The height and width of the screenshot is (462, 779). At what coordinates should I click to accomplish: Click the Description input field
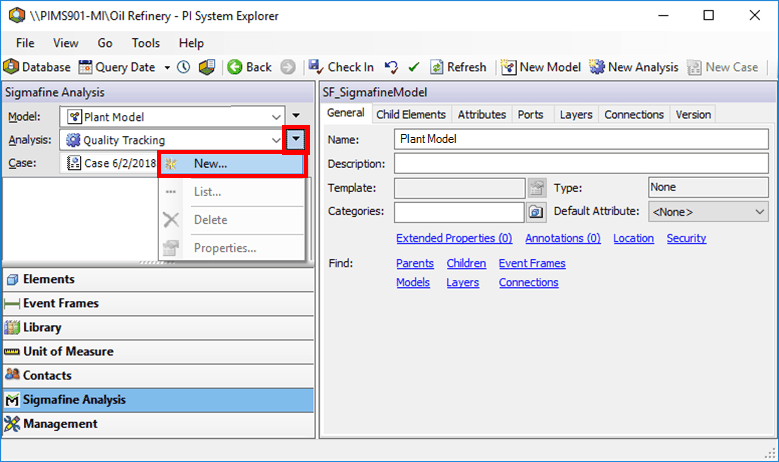(x=581, y=163)
